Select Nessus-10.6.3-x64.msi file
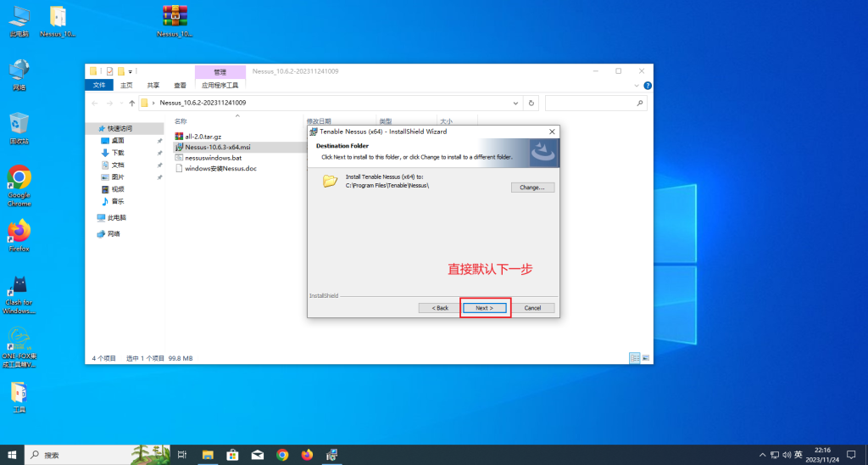The height and width of the screenshot is (465, 868). [217, 147]
